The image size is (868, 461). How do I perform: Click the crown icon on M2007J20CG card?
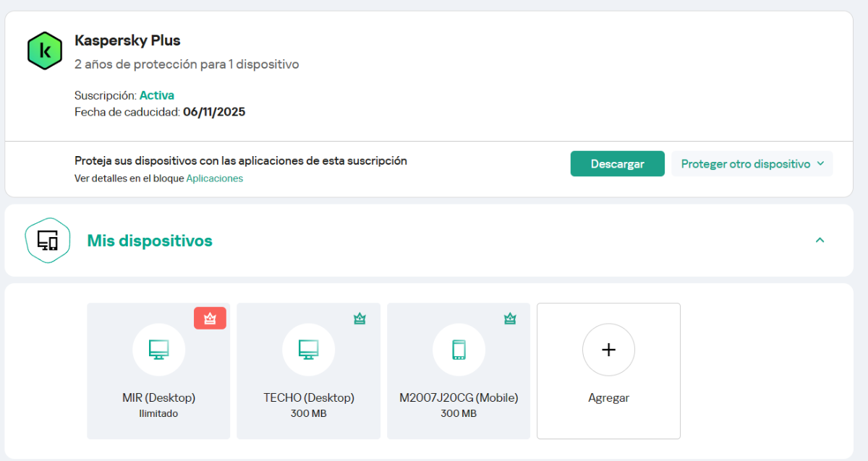510,319
